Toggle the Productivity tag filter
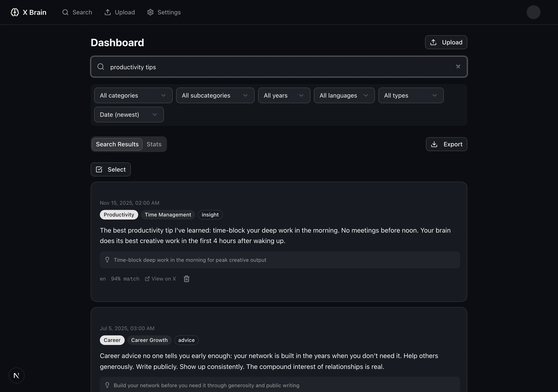Screen dimensions: 558x392 [119, 215]
